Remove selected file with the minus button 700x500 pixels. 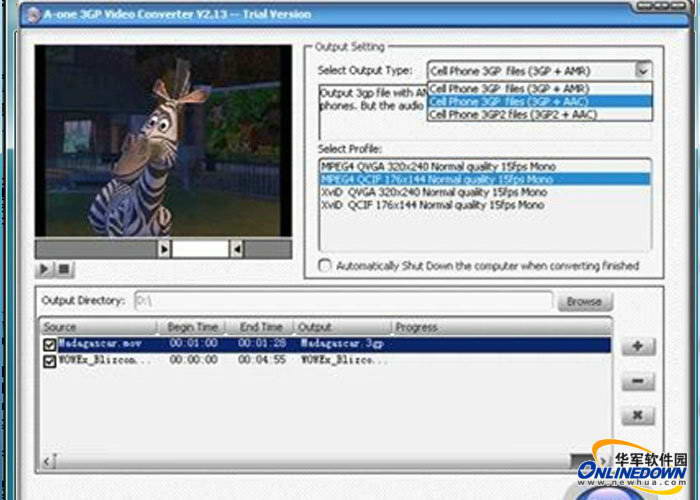point(638,381)
